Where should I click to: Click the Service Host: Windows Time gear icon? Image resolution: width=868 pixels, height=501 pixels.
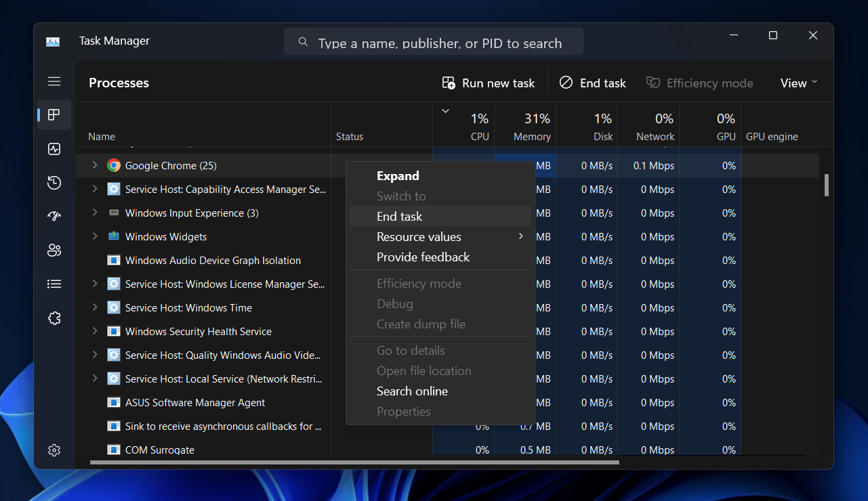[x=114, y=308]
